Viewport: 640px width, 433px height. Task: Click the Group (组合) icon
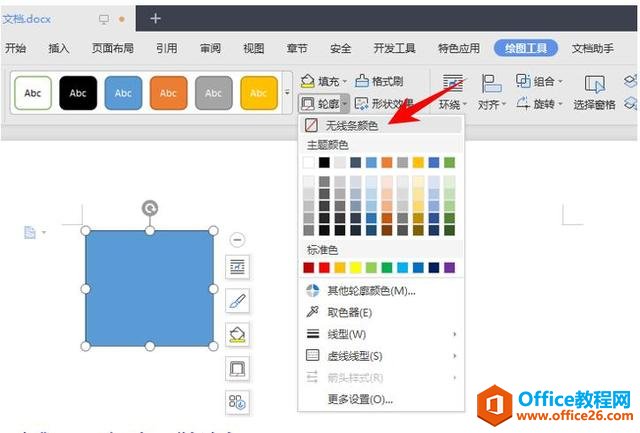[x=523, y=81]
